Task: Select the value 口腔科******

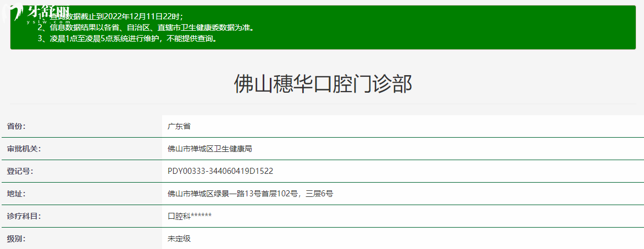Action: 190,216
